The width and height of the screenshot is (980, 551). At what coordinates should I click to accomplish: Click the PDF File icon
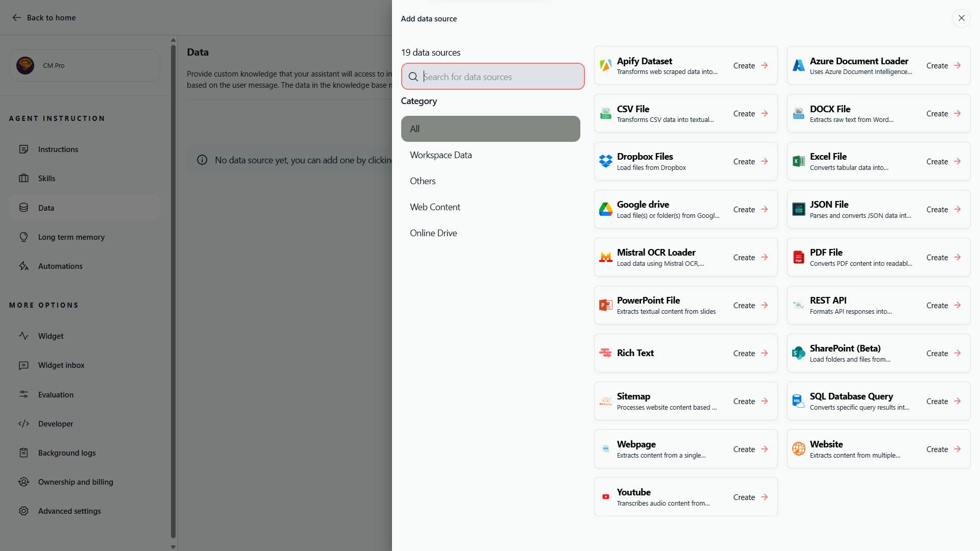(798, 257)
